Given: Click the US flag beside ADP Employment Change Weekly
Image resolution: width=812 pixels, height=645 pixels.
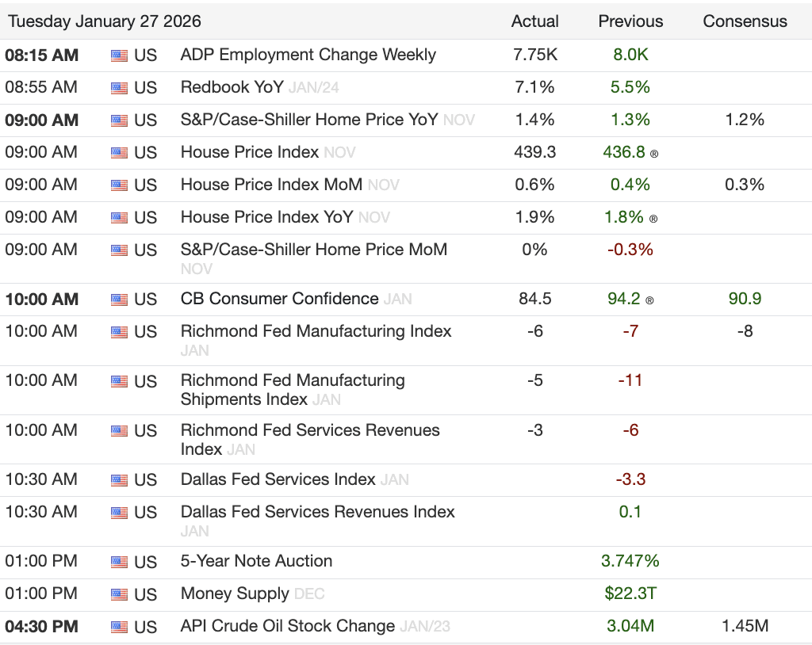Looking at the screenshot, I should 119,55.
